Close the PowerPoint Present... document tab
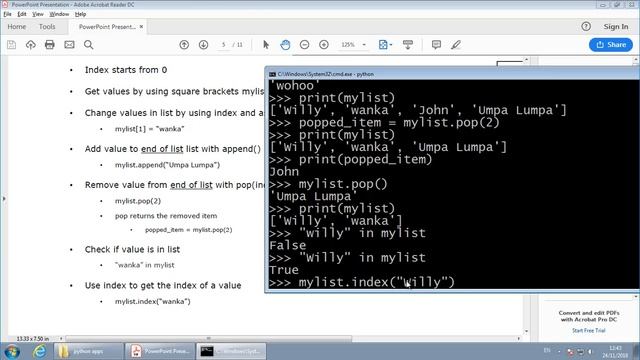The image size is (640, 360). click(x=141, y=27)
